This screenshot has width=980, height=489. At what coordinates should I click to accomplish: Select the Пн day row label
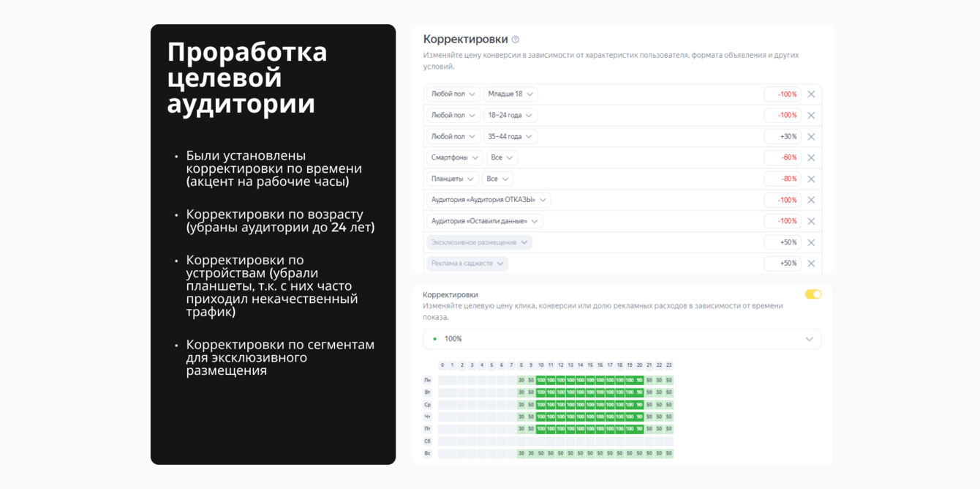pos(428,380)
